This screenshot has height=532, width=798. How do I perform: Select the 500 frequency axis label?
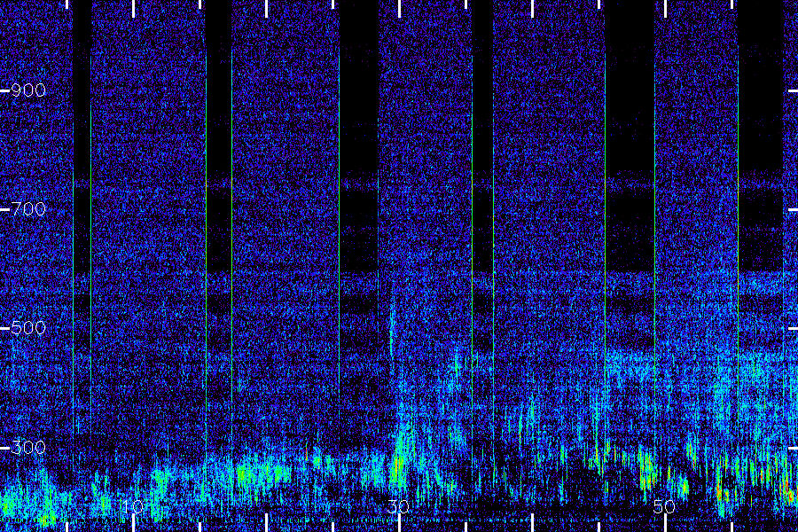[28, 328]
